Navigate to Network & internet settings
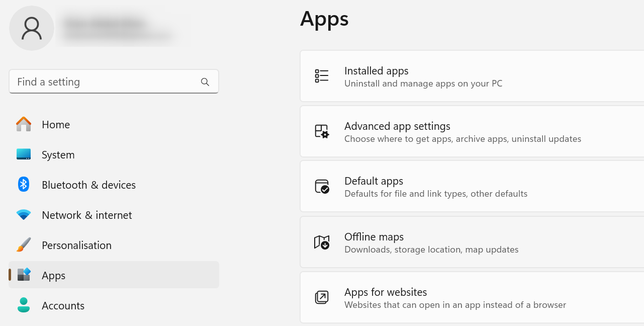Image resolution: width=644 pixels, height=326 pixels. coord(86,215)
